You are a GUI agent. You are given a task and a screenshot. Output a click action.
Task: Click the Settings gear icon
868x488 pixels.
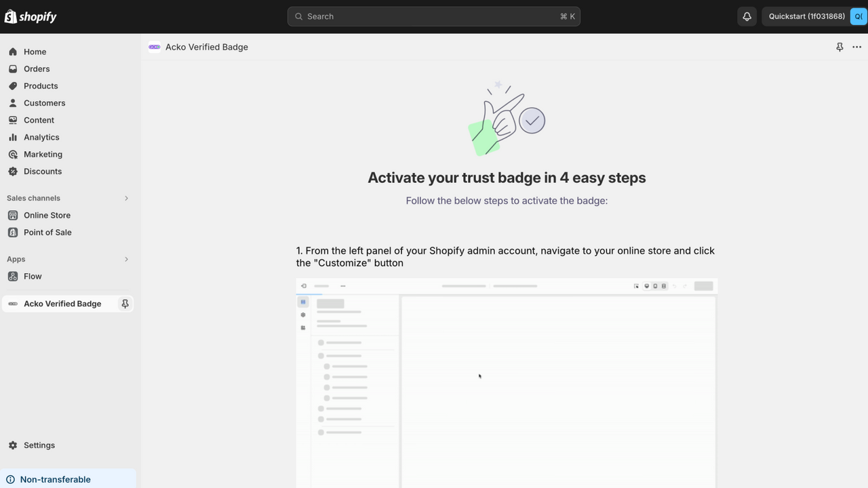13,445
